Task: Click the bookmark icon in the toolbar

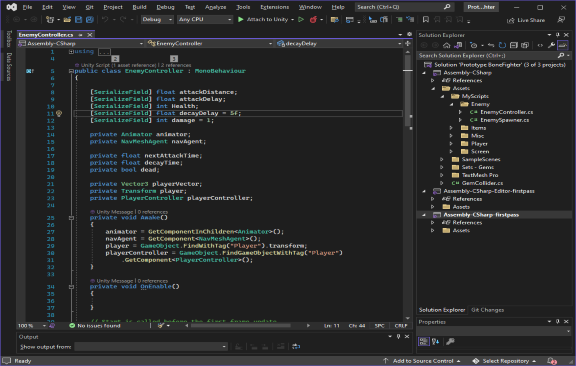Action: (x=425, y=19)
